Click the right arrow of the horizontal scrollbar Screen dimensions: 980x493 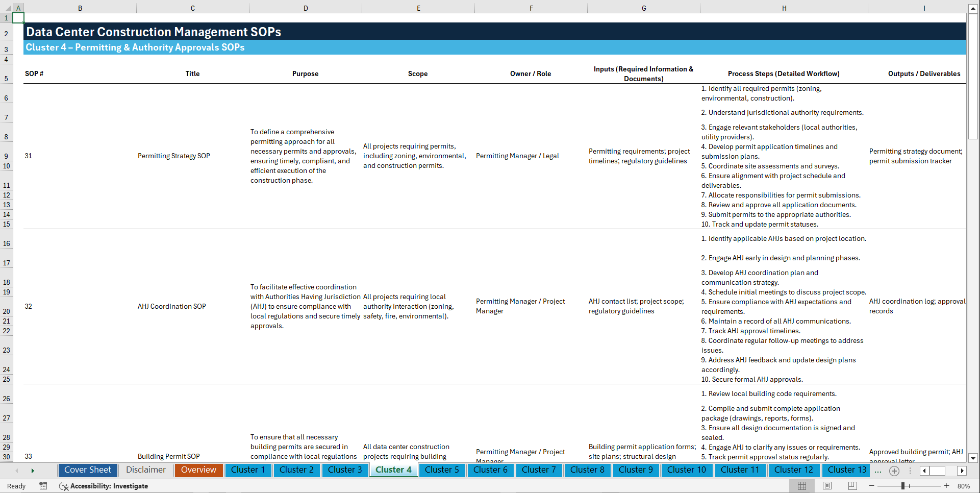[962, 471]
